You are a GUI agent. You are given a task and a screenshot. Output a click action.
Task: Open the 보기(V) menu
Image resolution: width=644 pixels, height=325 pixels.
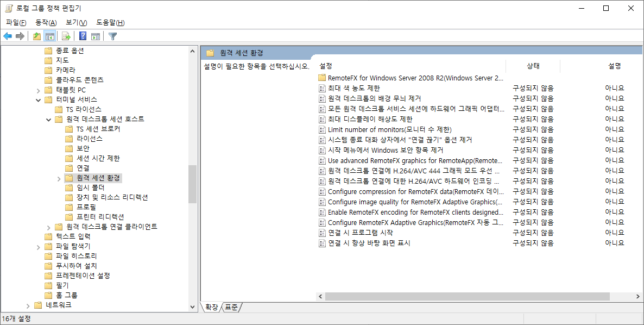[x=77, y=23]
